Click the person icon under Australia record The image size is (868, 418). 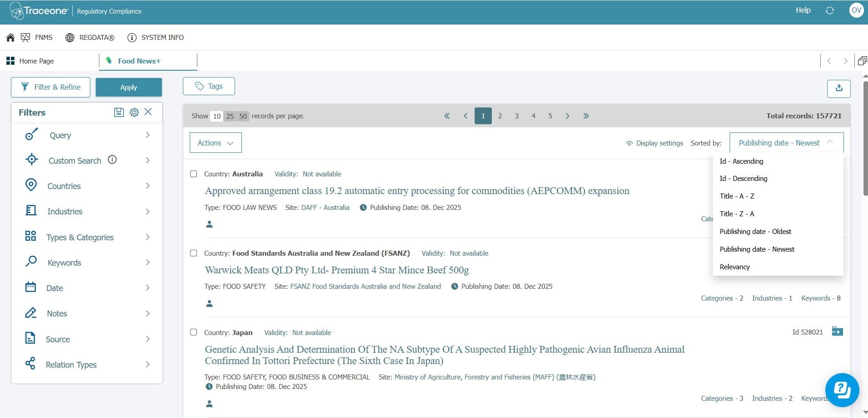[210, 224]
